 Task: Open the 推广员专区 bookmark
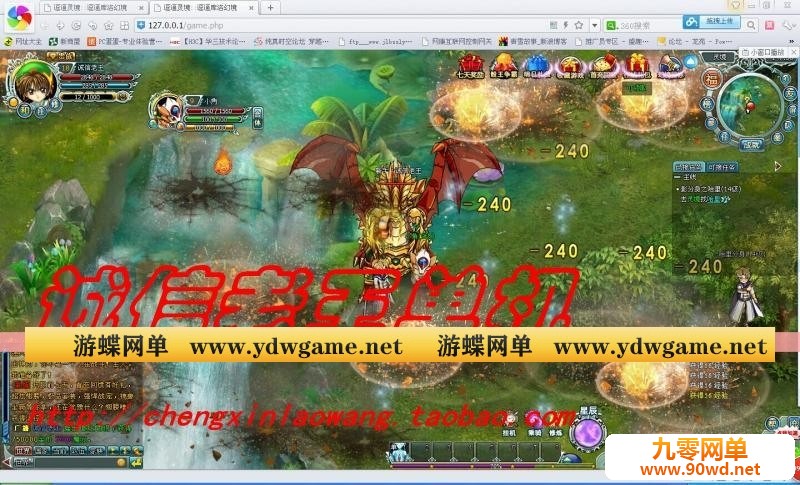pyautogui.click(x=612, y=41)
